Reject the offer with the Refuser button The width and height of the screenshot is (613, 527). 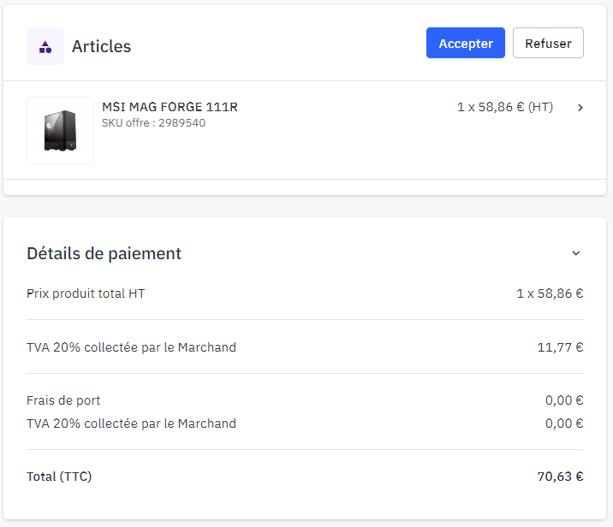[x=548, y=43]
